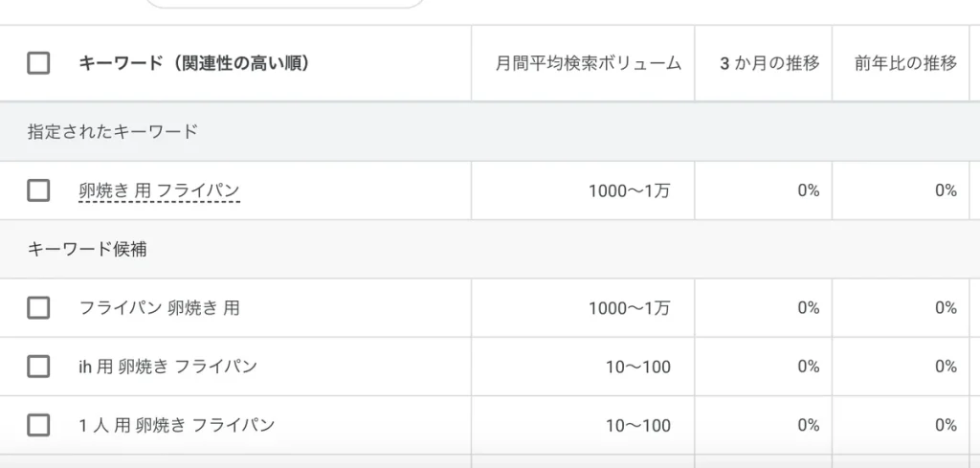Viewport: 980px width, 468px height.
Task: Enable the checkbox for 1 人 用 卵焼き フライパン
Action: click(38, 425)
